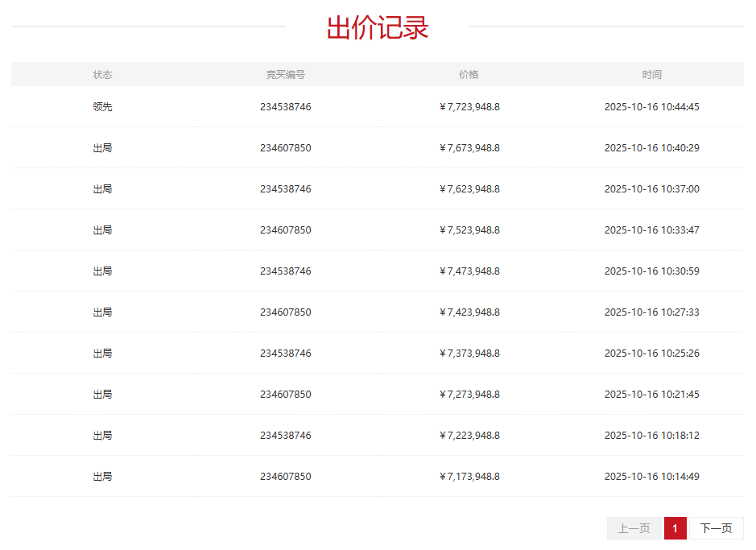Click timestamp 2025-10-16 10:33:47
The height and width of the screenshot is (550, 756).
[x=652, y=230]
